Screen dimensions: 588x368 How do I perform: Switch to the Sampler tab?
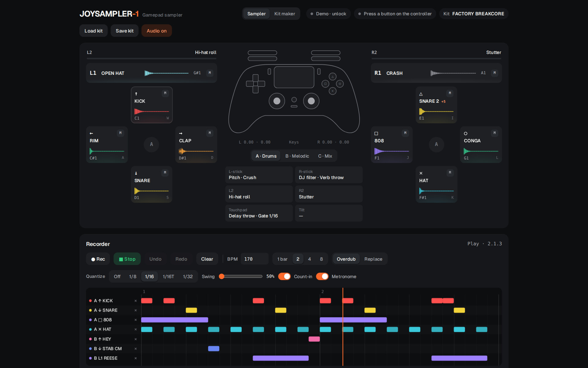257,14
